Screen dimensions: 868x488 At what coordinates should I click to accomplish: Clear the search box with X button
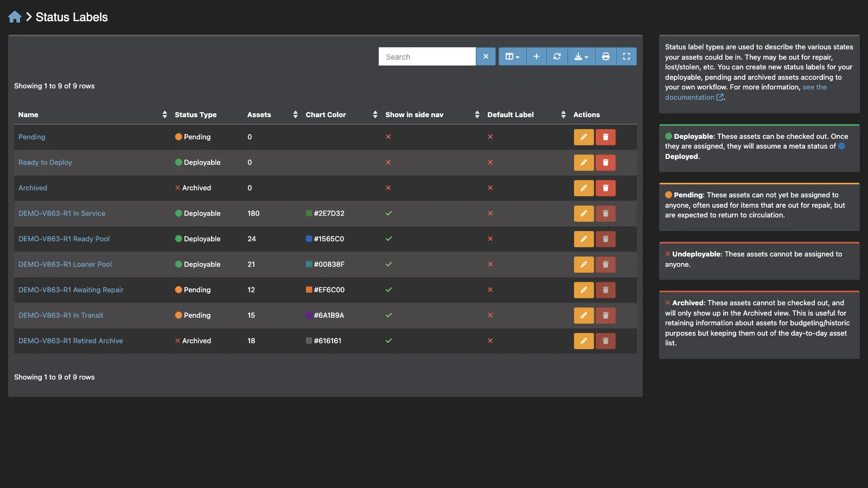pos(486,56)
